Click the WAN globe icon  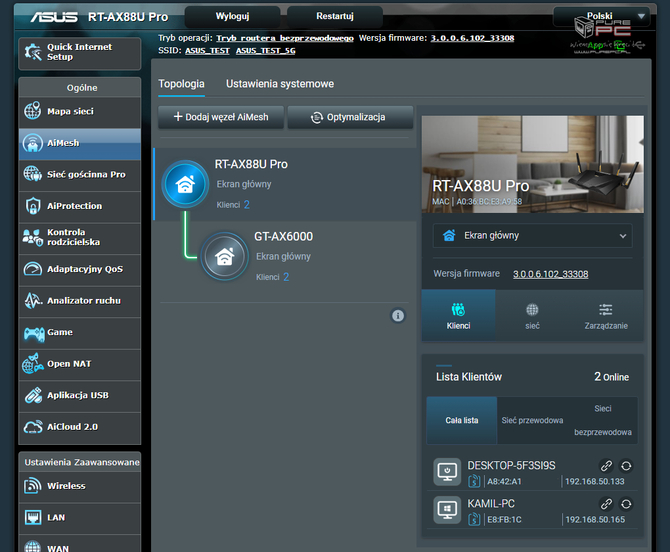32,547
